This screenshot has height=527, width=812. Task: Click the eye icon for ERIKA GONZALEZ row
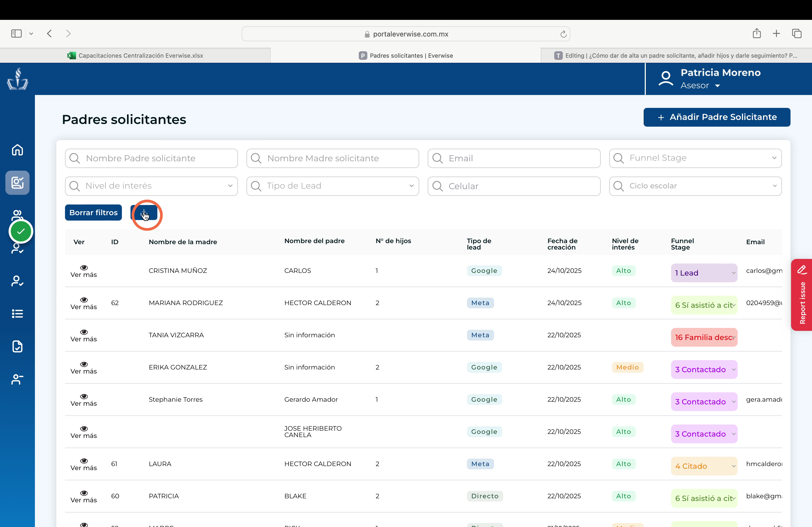click(84, 364)
